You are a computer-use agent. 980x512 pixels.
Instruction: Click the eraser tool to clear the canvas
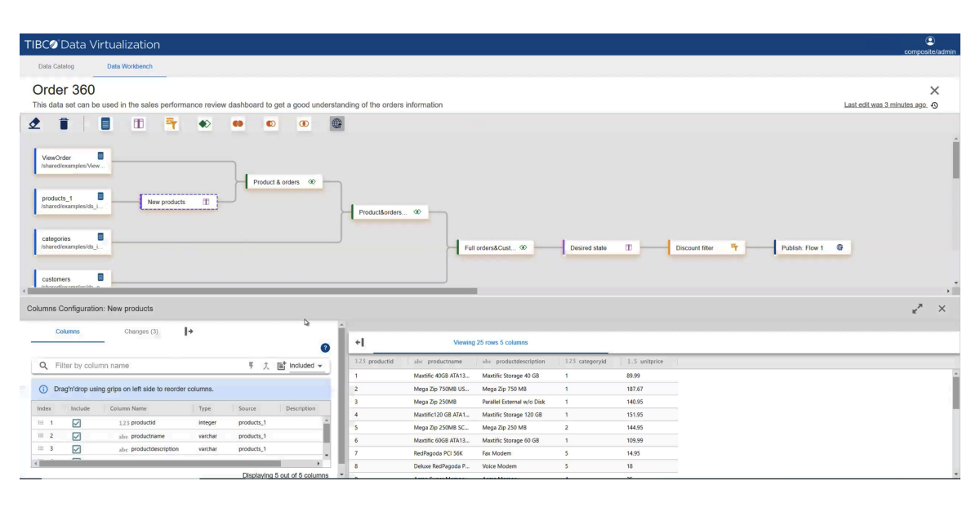tap(35, 124)
